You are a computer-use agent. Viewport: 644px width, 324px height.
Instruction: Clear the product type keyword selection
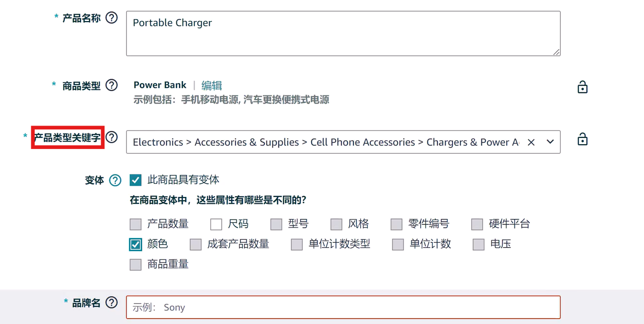click(531, 142)
